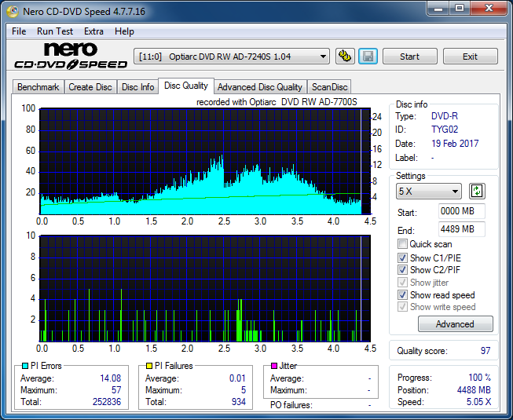The image size is (513, 420).
Task: Click the cyan PI Errors color swatch
Action: tap(25, 366)
